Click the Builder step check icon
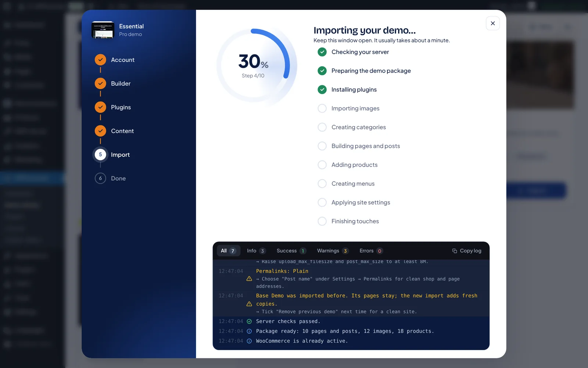This screenshot has height=368, width=588. (x=100, y=84)
